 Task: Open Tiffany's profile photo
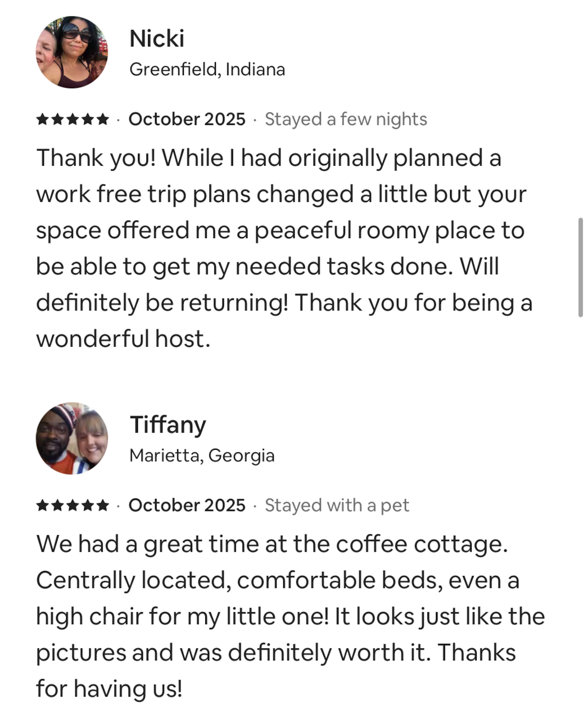pyautogui.click(x=72, y=438)
